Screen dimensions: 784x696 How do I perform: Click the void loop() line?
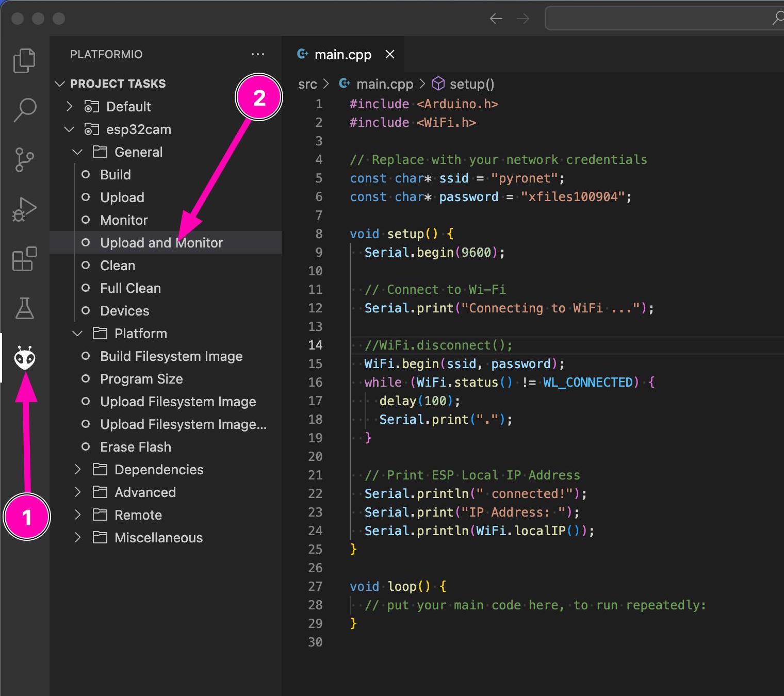click(x=398, y=586)
